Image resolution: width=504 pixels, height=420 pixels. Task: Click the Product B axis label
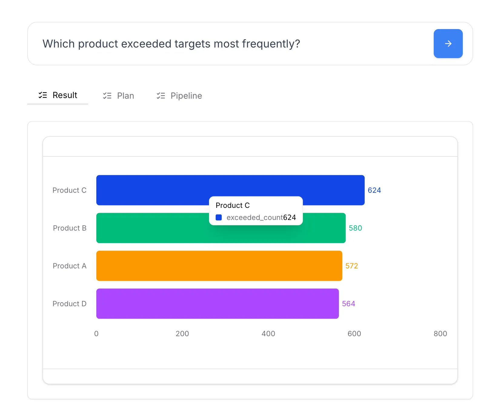pyautogui.click(x=70, y=228)
